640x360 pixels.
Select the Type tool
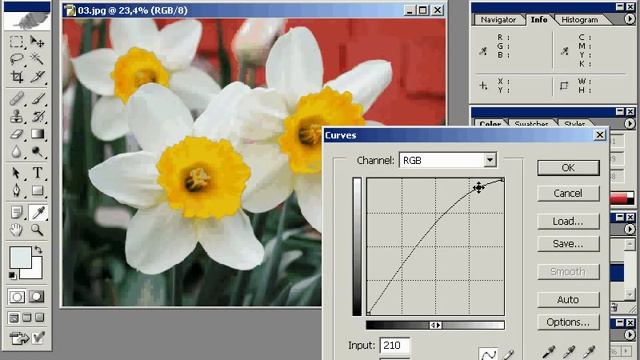[37, 173]
